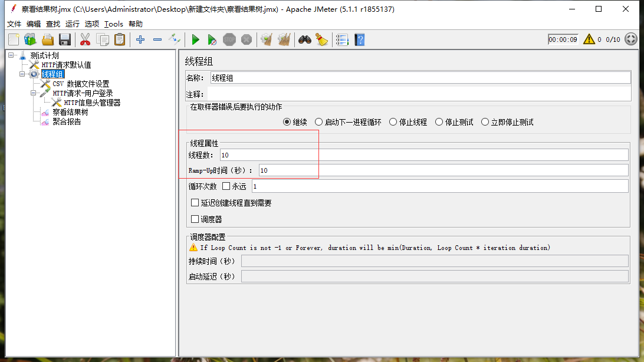The width and height of the screenshot is (644, 362).
Task: Click the 注释 comment field
Action: 419,94
